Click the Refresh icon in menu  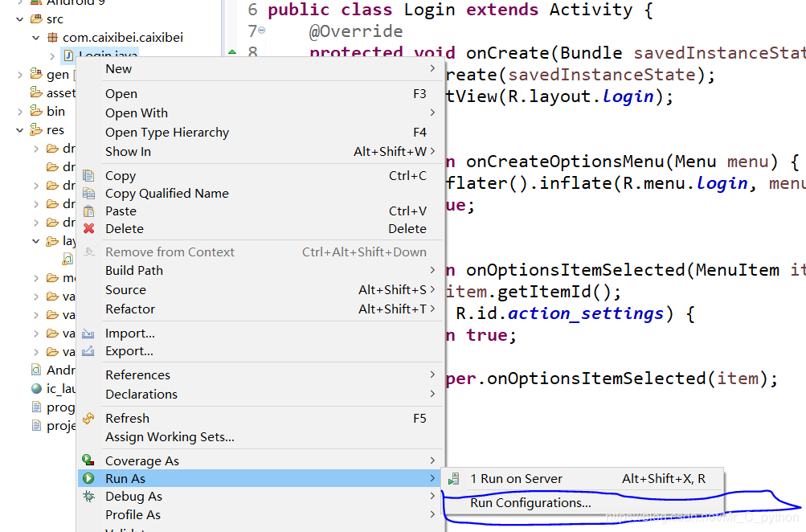[89, 419]
